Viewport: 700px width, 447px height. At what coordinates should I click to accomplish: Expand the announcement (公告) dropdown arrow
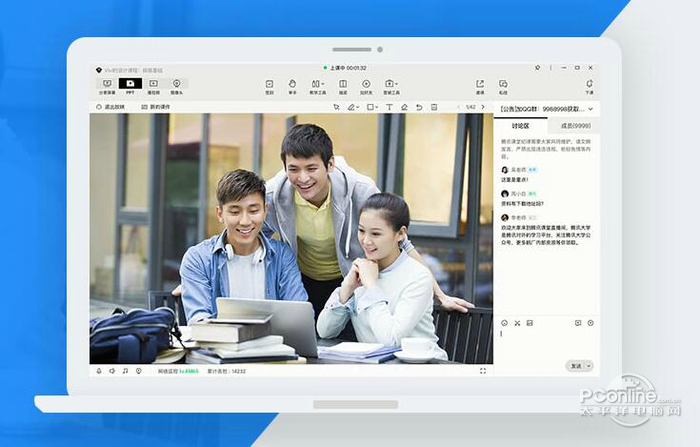[591, 108]
